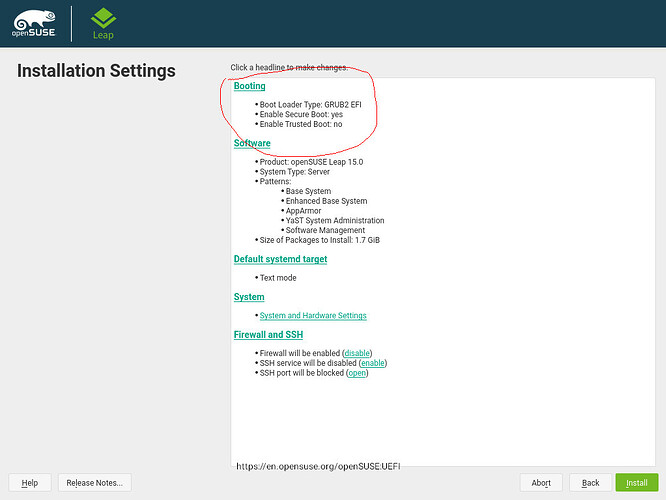Start installation with the Install button
Screen dimensions: 666x500
coord(637,483)
